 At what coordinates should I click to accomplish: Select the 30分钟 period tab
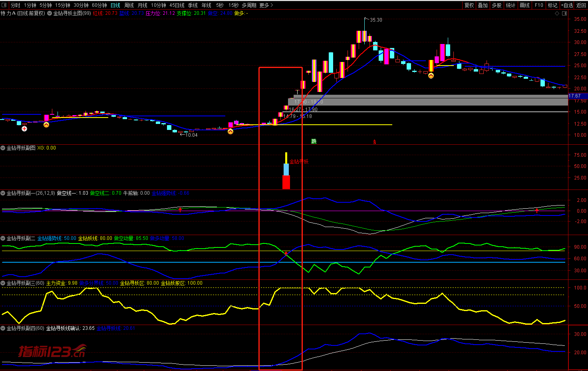tap(81, 5)
